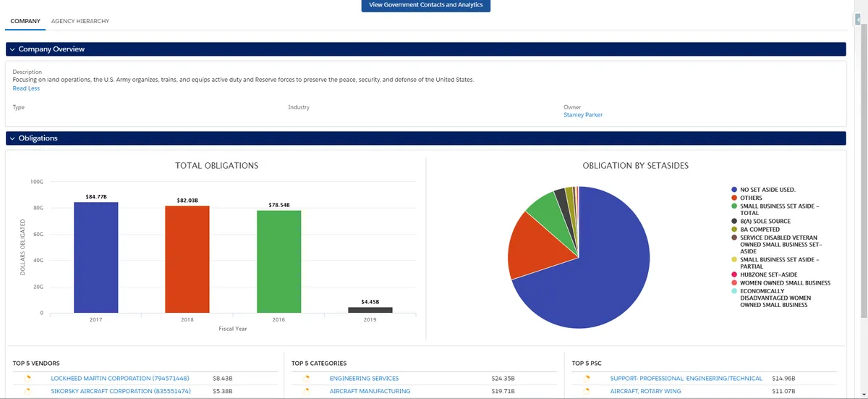Click the icon beside Sikorsky Aircraft Corporation
Viewport: 868px width, 399px height.
point(28,391)
